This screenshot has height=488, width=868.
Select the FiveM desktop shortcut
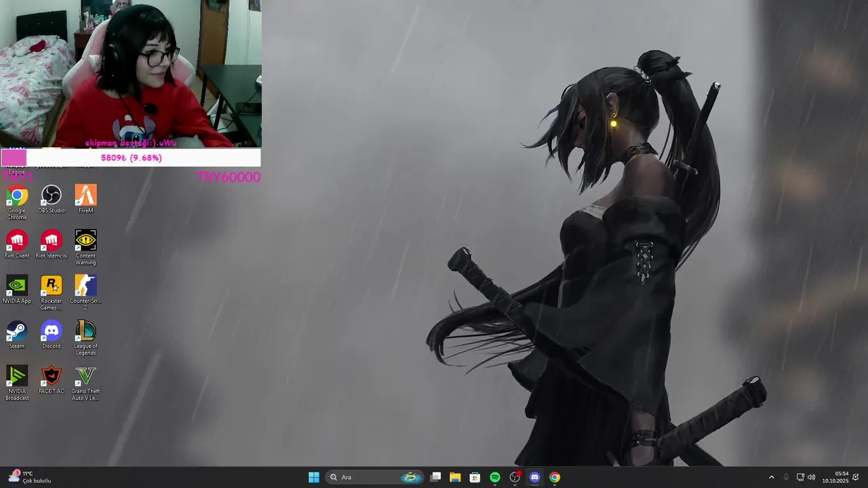(x=85, y=199)
